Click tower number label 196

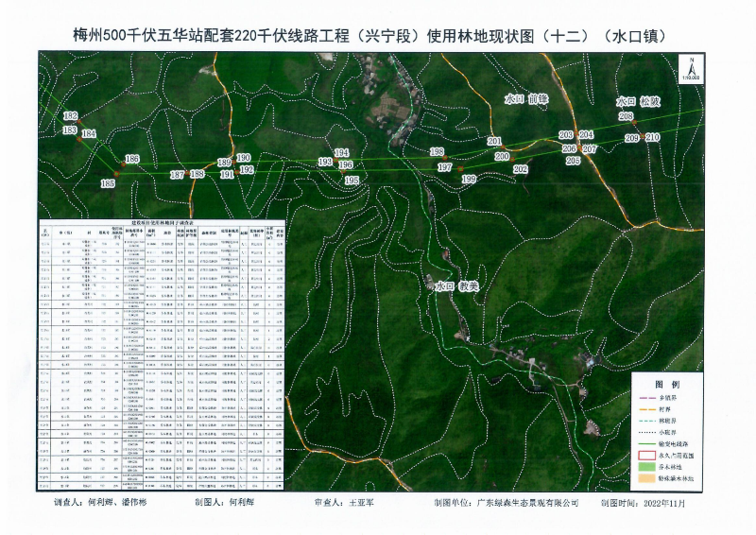(346, 165)
